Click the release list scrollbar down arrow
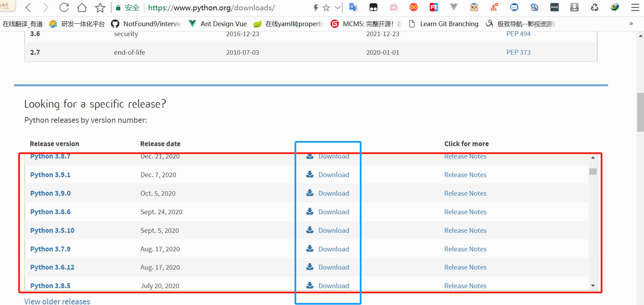Image resolution: width=644 pixels, height=305 pixels. click(x=593, y=286)
